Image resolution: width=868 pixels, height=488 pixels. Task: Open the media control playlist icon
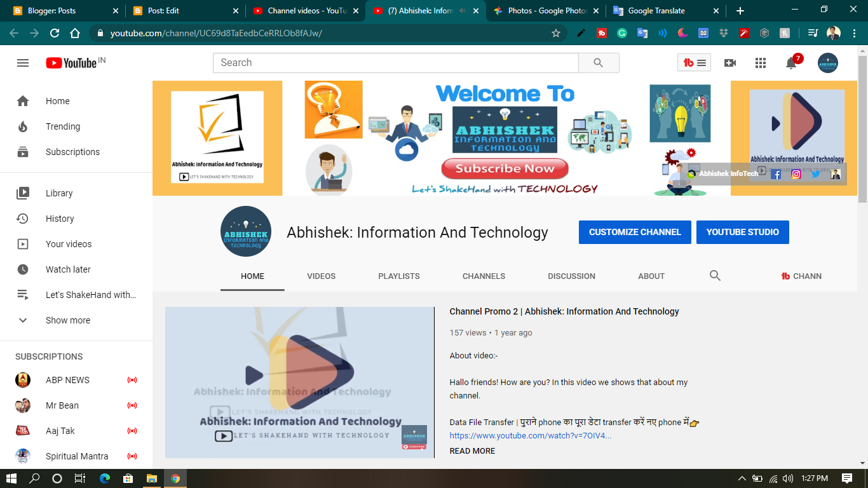pos(813,33)
